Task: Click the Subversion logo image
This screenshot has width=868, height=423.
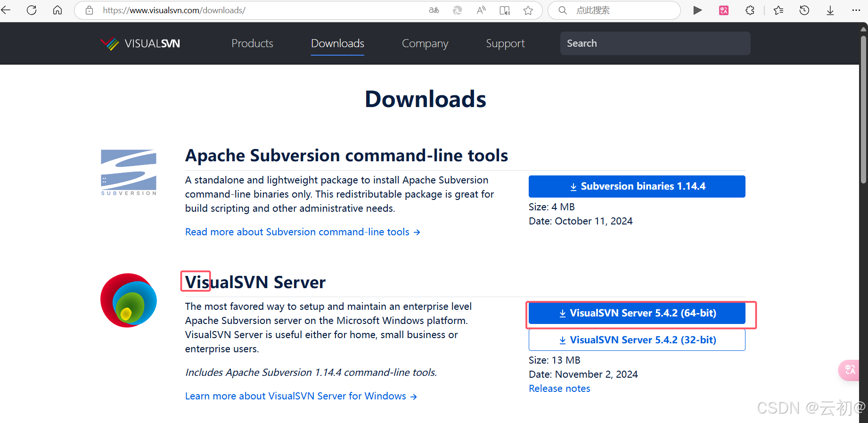Action: click(x=129, y=172)
